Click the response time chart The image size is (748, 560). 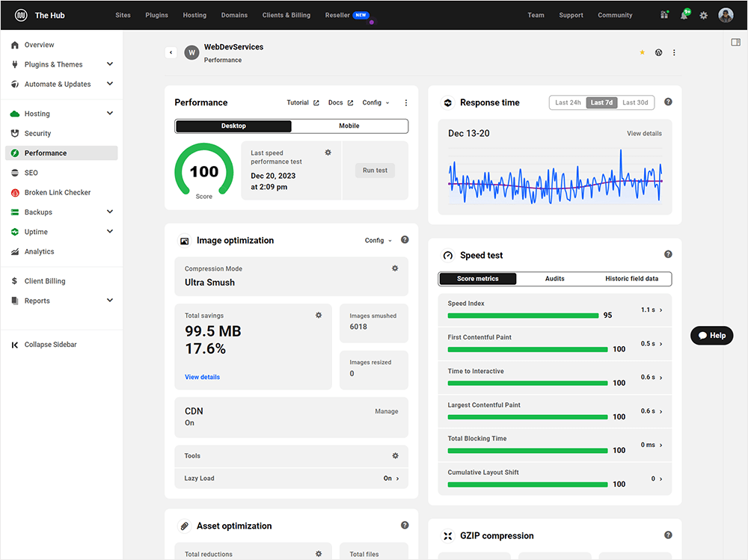pyautogui.click(x=555, y=177)
